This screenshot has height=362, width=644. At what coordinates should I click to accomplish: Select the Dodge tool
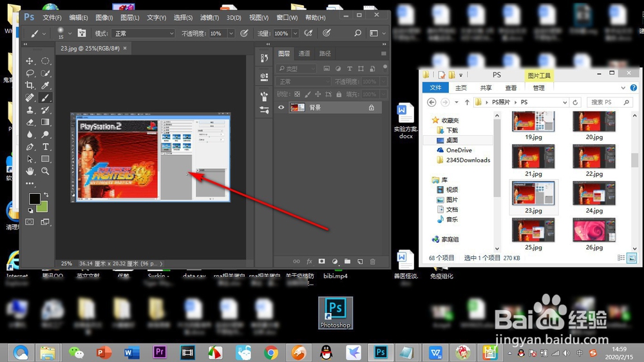pos(45,135)
